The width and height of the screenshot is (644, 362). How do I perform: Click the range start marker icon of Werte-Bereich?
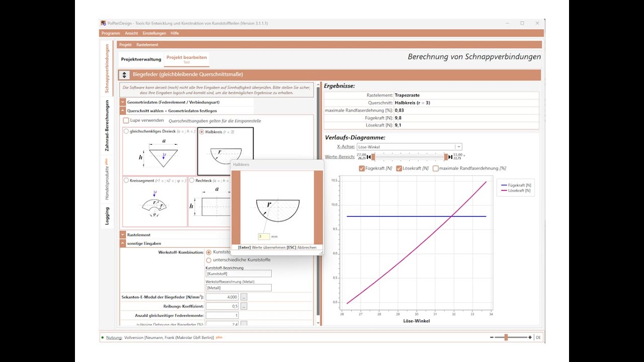[368, 157]
